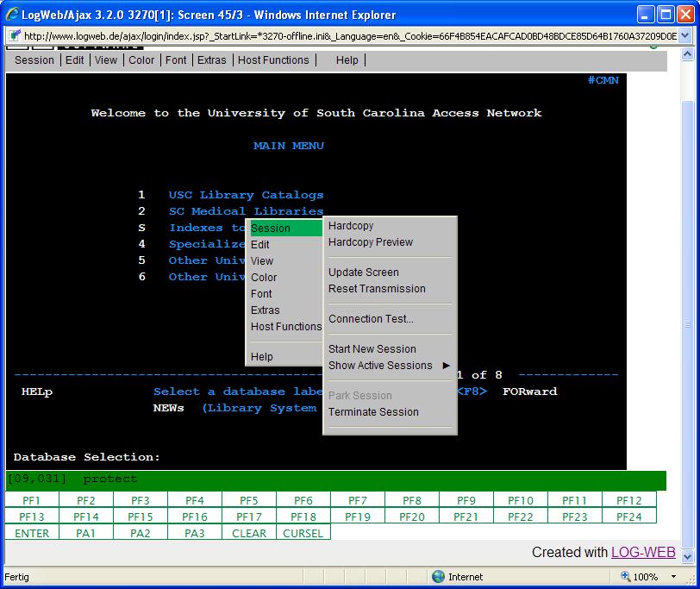Click the vertical scrollbar down arrow
This screenshot has width=700, height=589.
tap(688, 556)
